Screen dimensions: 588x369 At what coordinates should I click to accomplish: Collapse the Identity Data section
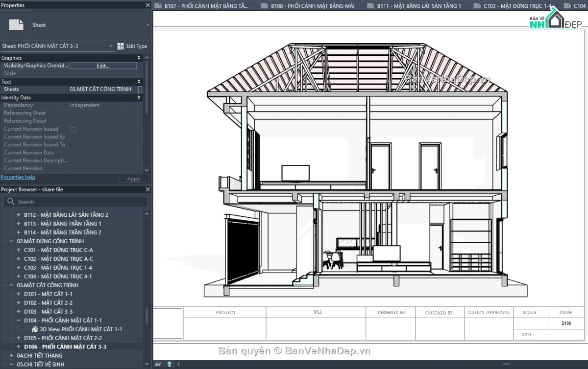click(139, 97)
